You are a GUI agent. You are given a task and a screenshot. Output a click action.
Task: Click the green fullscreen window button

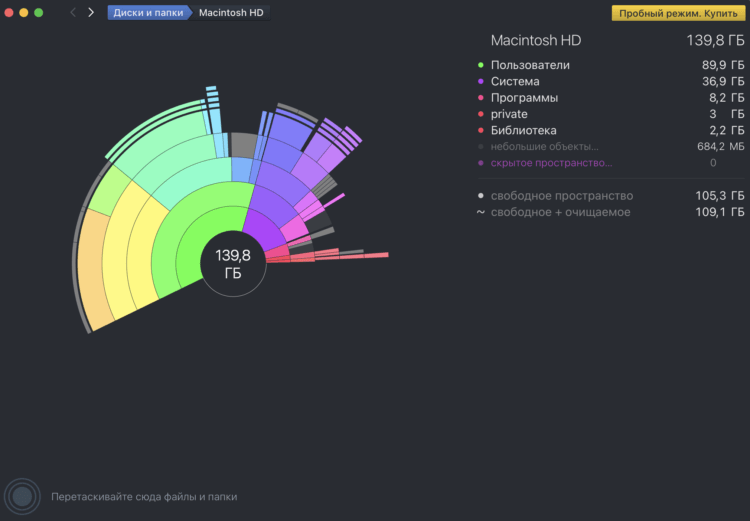[x=39, y=13]
